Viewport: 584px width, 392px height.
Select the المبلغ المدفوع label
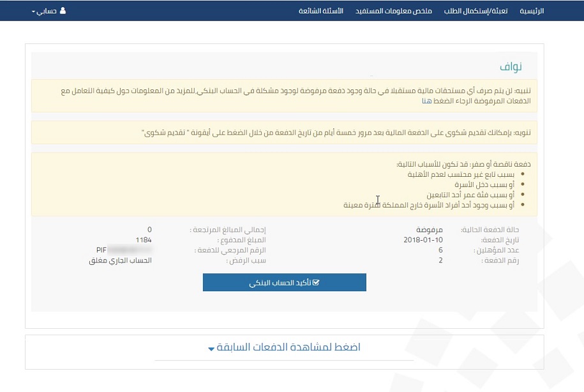point(241,240)
